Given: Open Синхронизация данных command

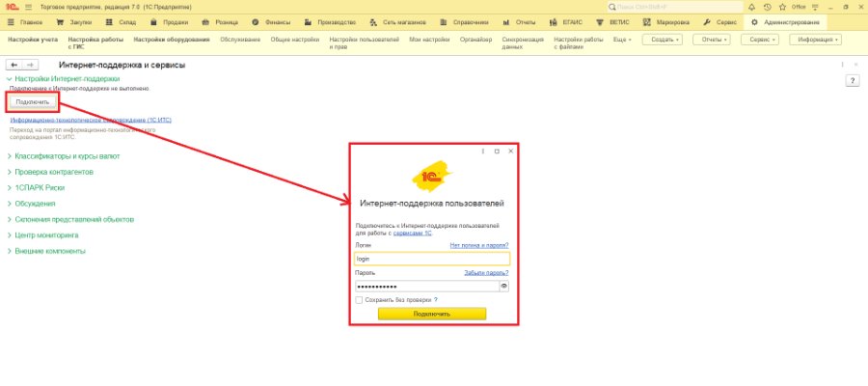Looking at the screenshot, I should (x=523, y=43).
